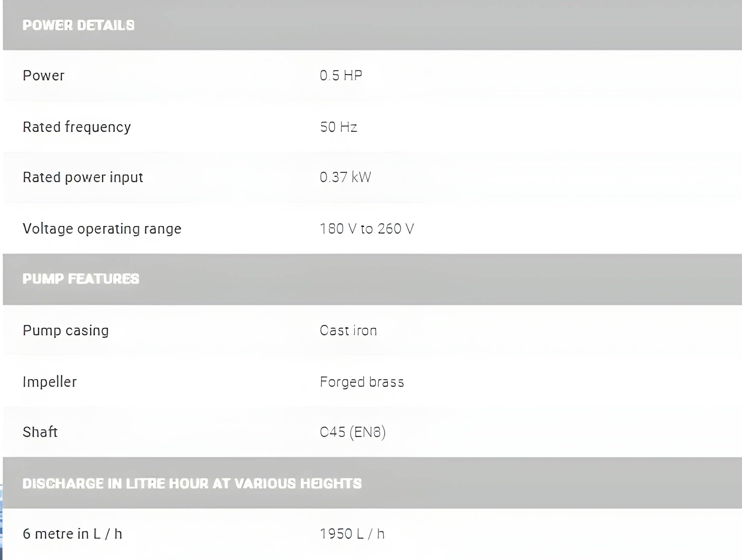The height and width of the screenshot is (560, 742).
Task: Click the Pump casing label
Action: (x=66, y=331)
